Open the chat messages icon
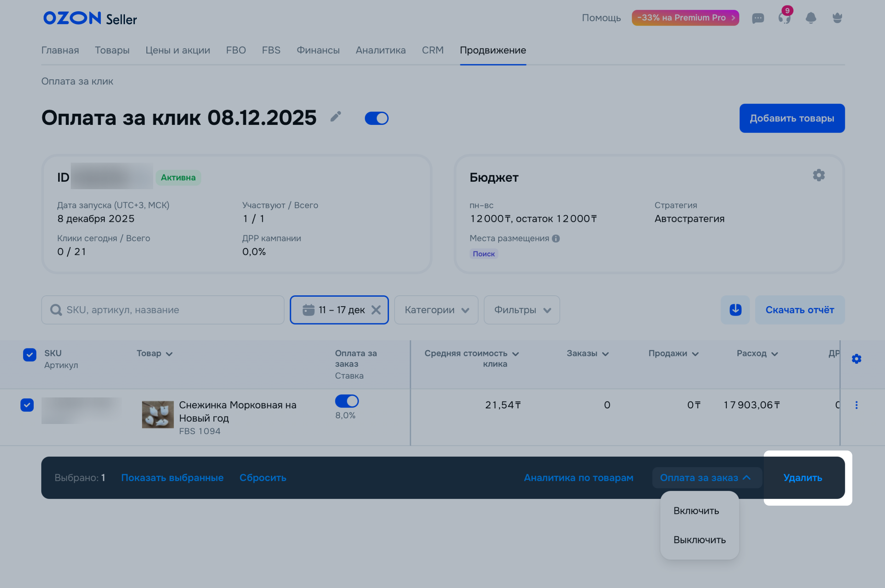Viewport: 885px width, 588px height. (758, 18)
